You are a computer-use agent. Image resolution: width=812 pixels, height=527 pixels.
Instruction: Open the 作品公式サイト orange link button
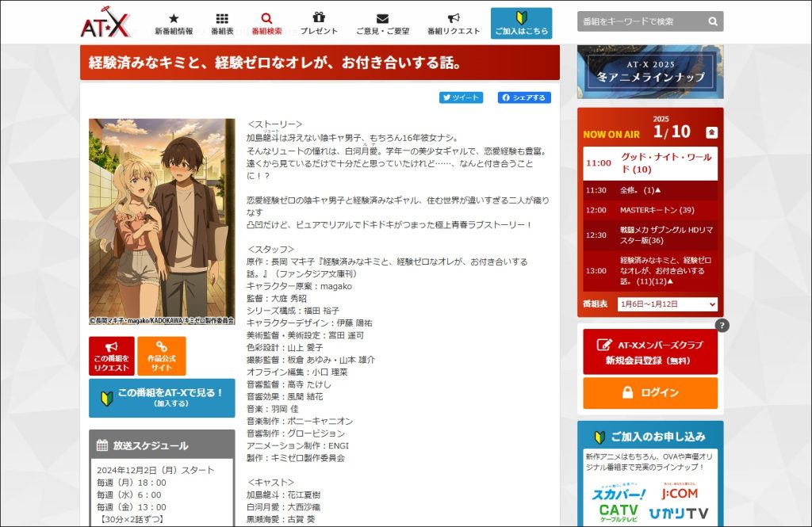[162, 356]
